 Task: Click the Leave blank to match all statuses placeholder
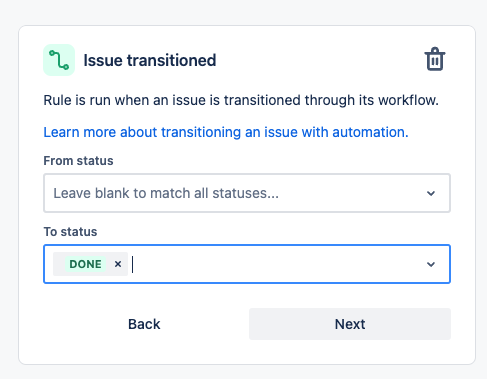coord(166,193)
